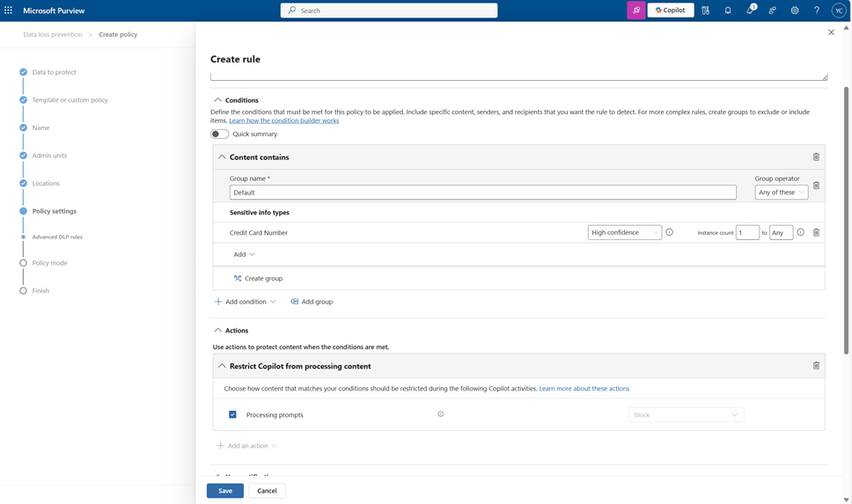The height and width of the screenshot is (504, 852).
Task: Click the Group name text field
Action: [482, 193]
